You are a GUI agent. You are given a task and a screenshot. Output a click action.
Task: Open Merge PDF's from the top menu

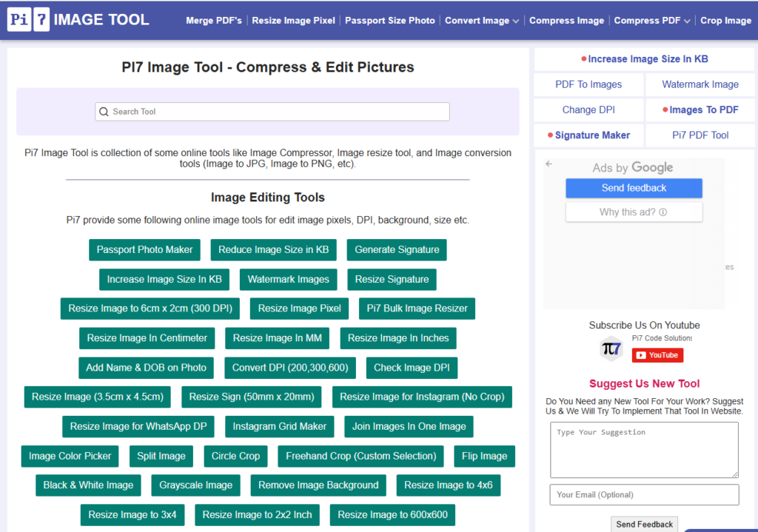pyautogui.click(x=214, y=20)
